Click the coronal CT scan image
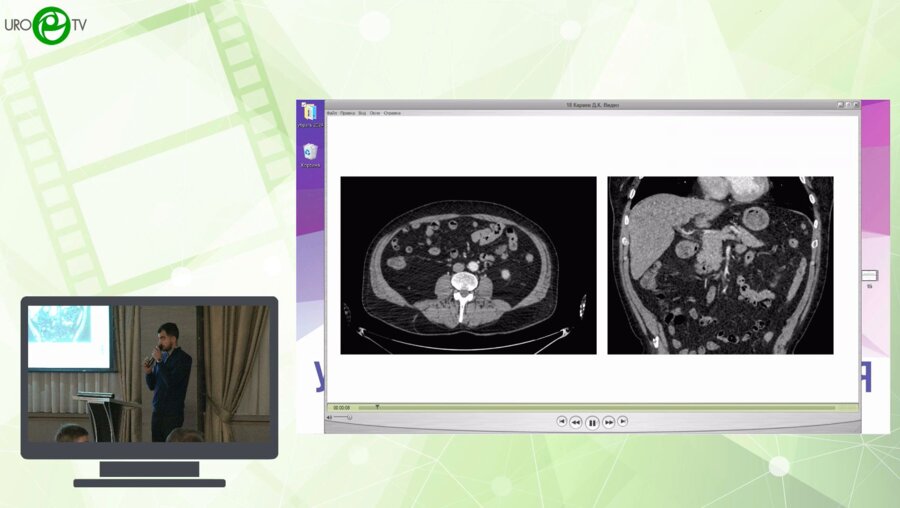The image size is (900, 508). pyautogui.click(x=720, y=265)
